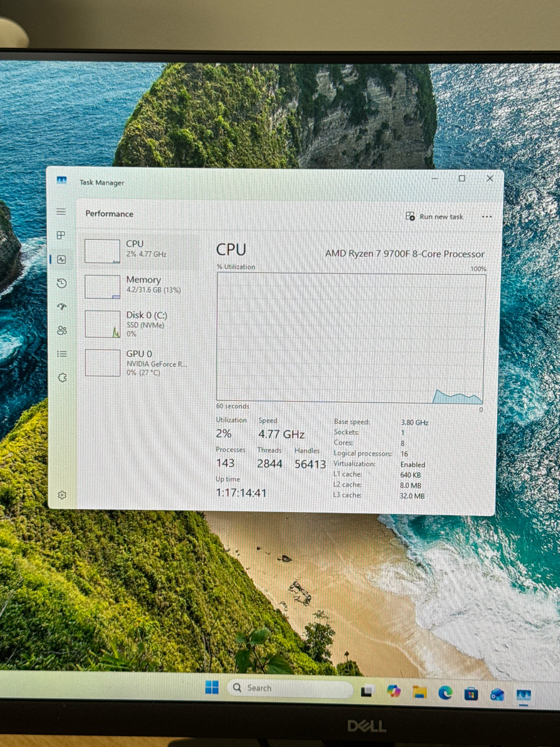Open Task View from the taskbar

click(x=367, y=691)
